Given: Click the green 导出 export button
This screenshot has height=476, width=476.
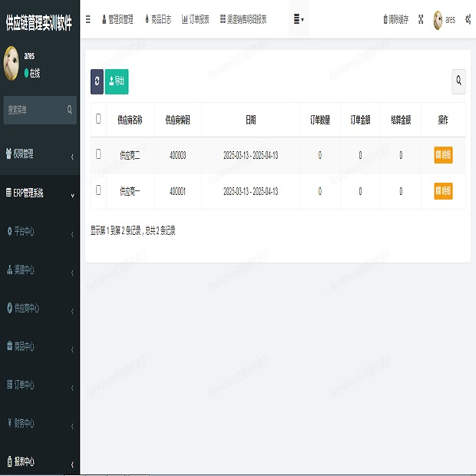Looking at the screenshot, I should pos(117,81).
